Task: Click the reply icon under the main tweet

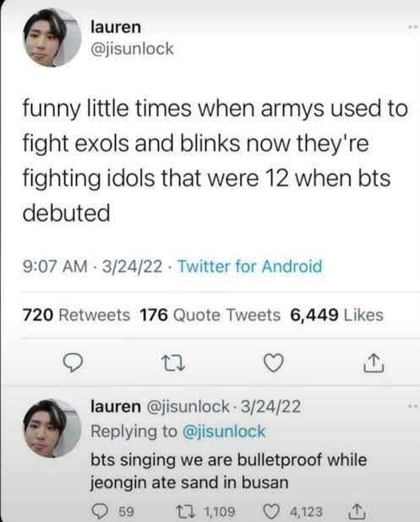Action: point(74,363)
